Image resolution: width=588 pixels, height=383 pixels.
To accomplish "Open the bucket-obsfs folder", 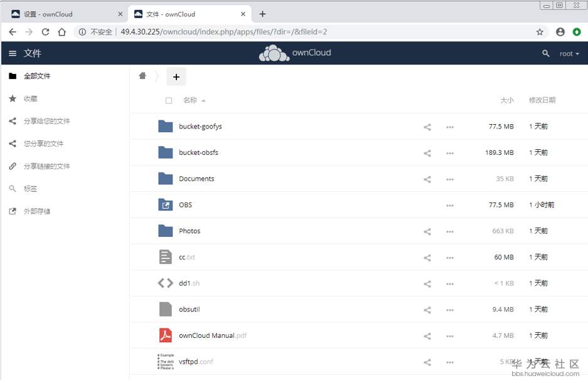I will point(198,152).
